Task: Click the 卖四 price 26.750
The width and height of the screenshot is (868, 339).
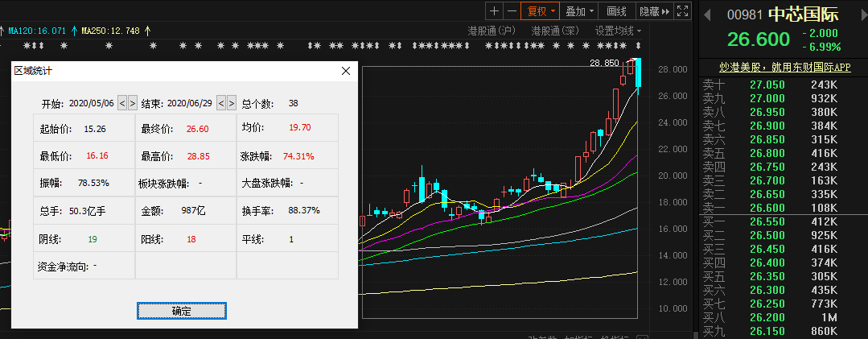Action: tap(767, 167)
